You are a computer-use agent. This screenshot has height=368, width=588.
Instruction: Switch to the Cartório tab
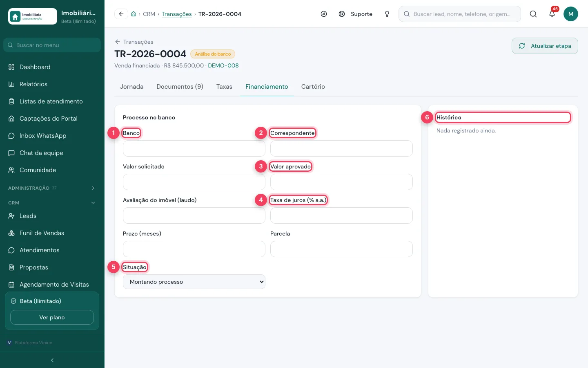(313, 87)
